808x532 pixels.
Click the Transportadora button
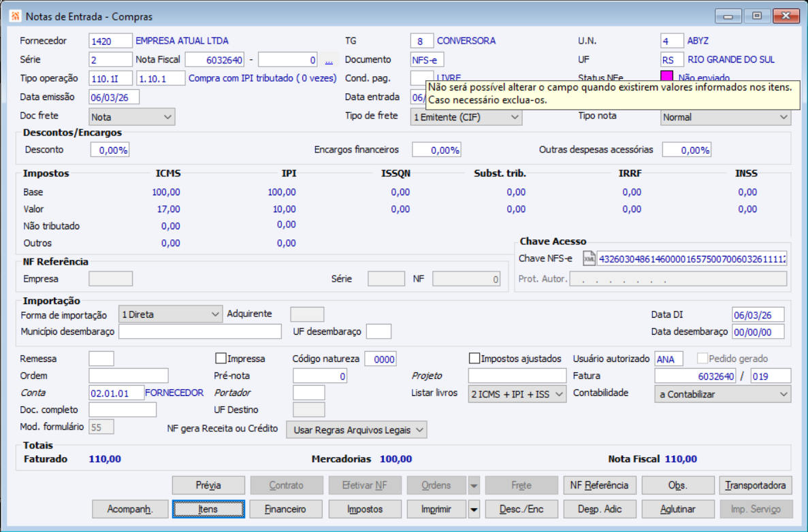(756, 486)
